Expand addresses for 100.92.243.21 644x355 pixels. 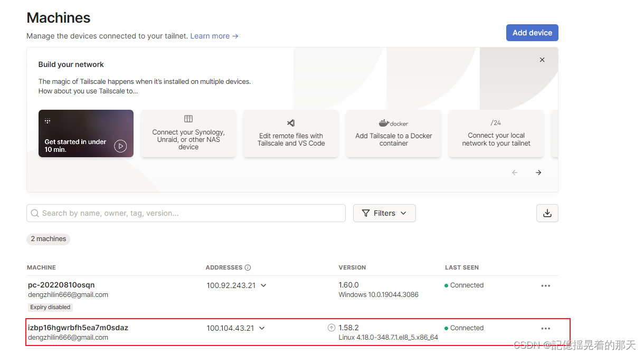click(263, 285)
